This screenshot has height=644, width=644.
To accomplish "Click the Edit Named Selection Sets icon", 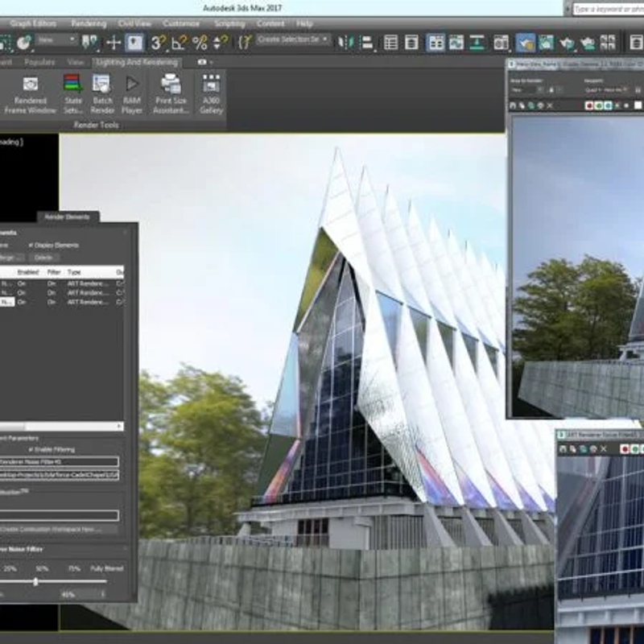I will pyautogui.click(x=245, y=43).
